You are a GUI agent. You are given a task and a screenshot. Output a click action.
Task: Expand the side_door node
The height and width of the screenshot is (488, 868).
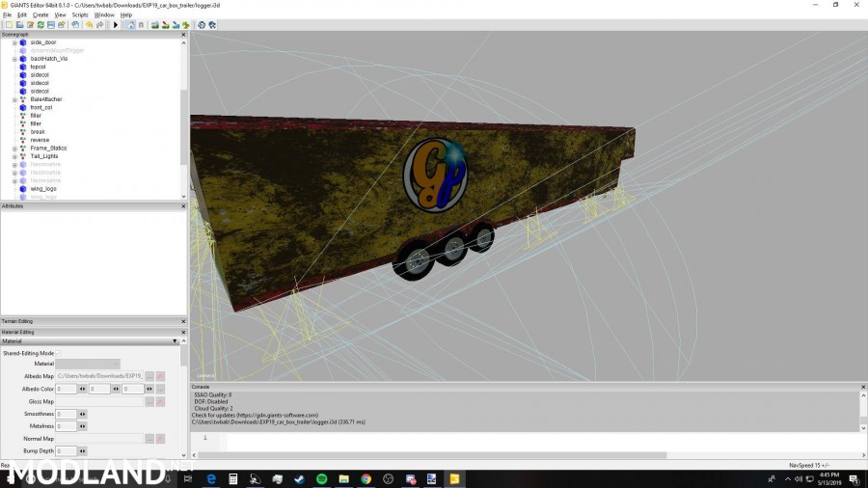14,42
